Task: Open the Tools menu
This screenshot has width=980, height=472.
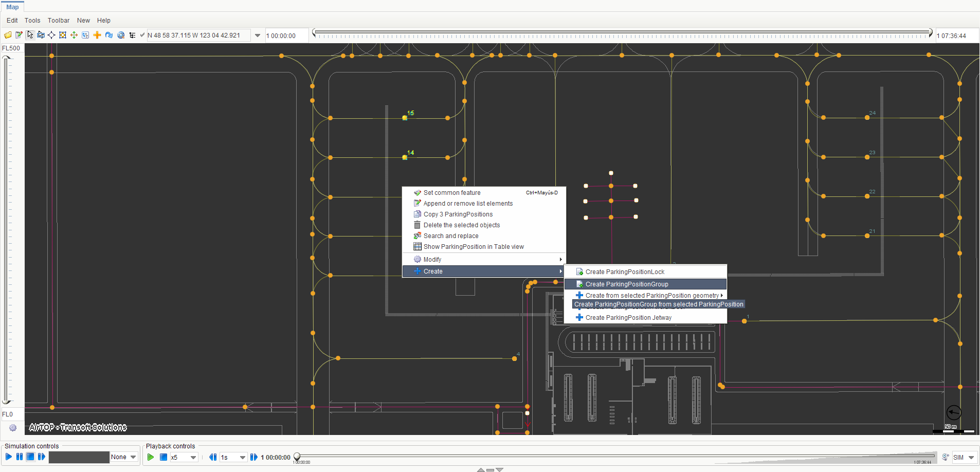Action: (x=32, y=21)
